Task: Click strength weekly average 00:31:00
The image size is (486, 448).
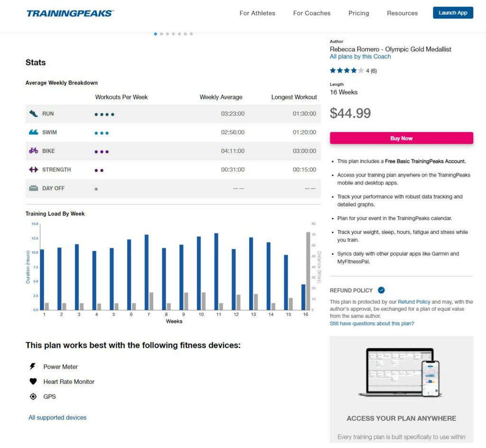Action: [233, 169]
